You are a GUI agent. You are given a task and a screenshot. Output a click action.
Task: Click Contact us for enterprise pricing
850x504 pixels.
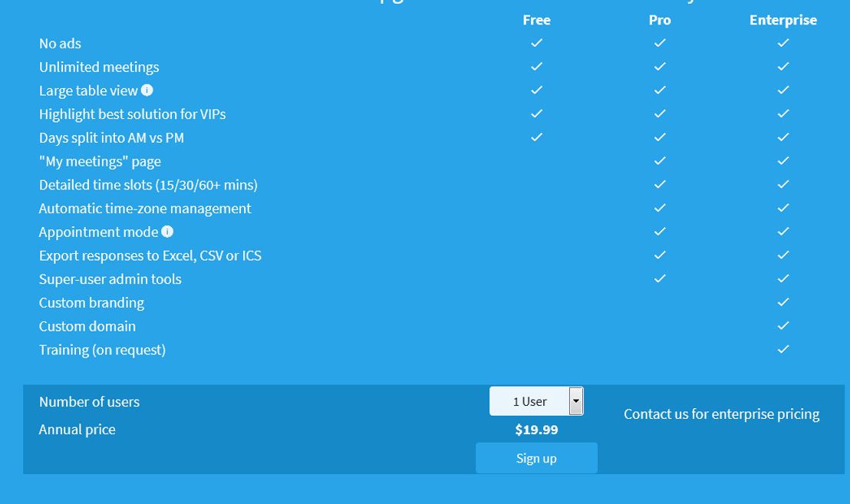tap(722, 414)
